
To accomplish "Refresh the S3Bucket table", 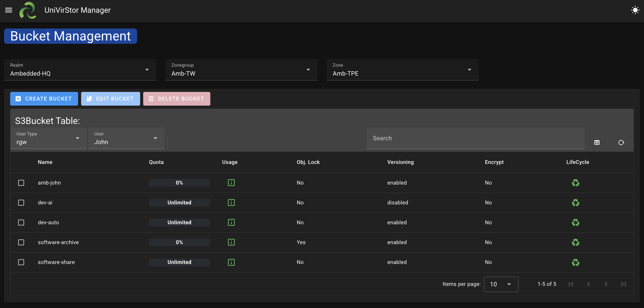I will tap(621, 143).
